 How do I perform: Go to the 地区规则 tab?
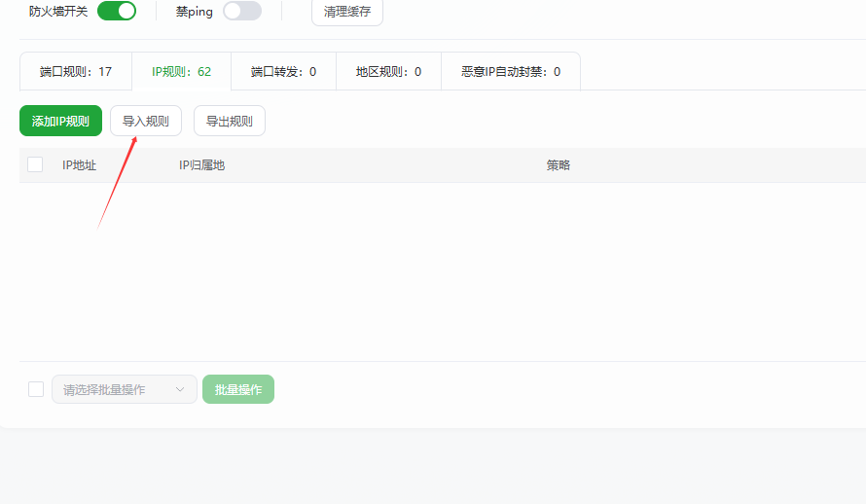tap(388, 72)
